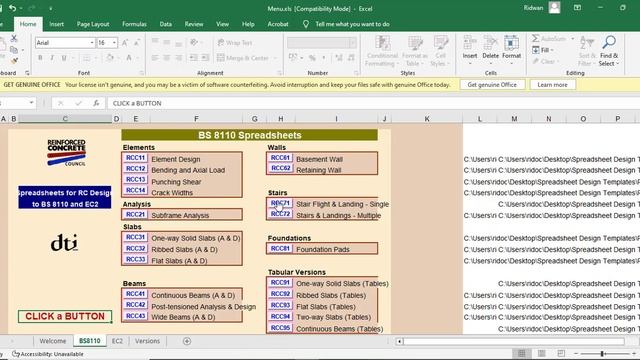Click the percent style icon
This screenshot has height=360, width=640.
click(312, 58)
